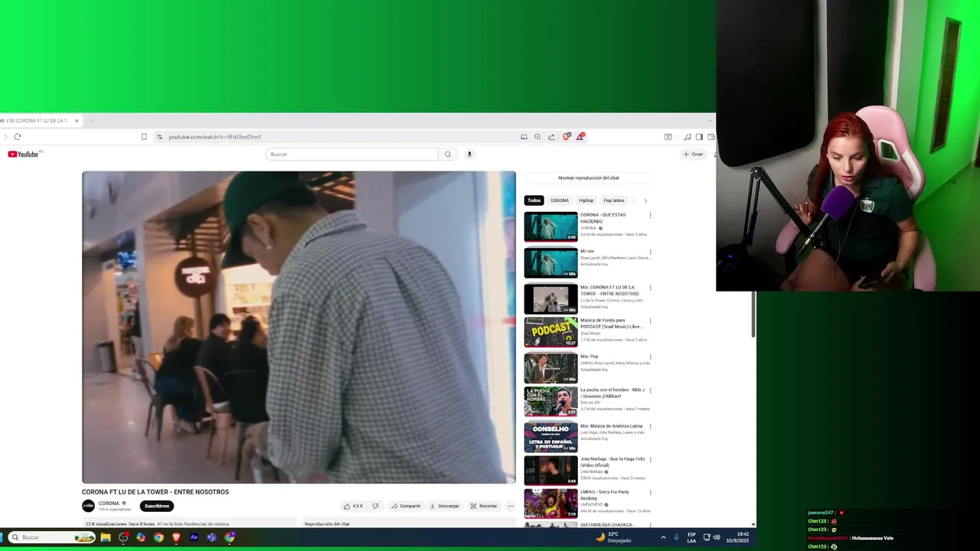Click the Windows taskbar Buscar search box
Screen dimensions: 980x551
coord(52,537)
